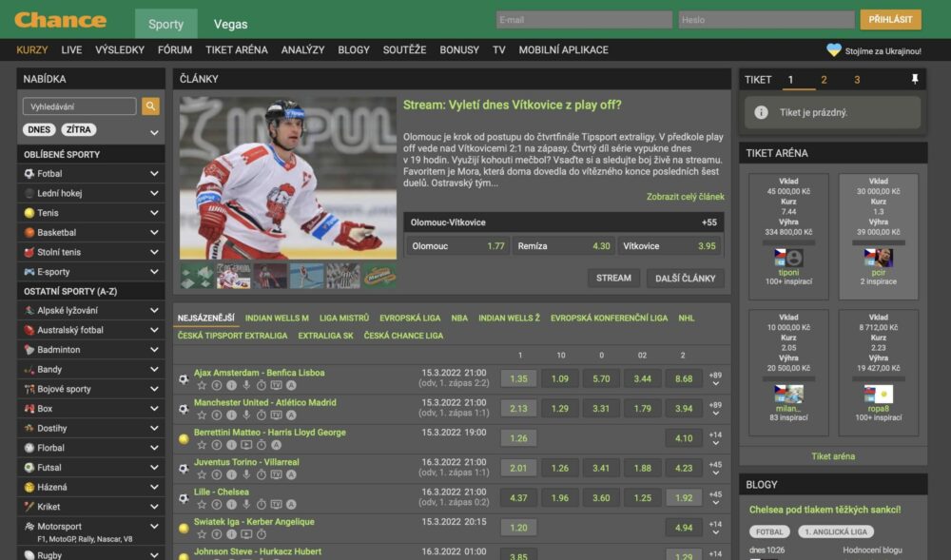
Task: Select odds 4.10 for Harris Lloyd George
Action: click(x=684, y=438)
